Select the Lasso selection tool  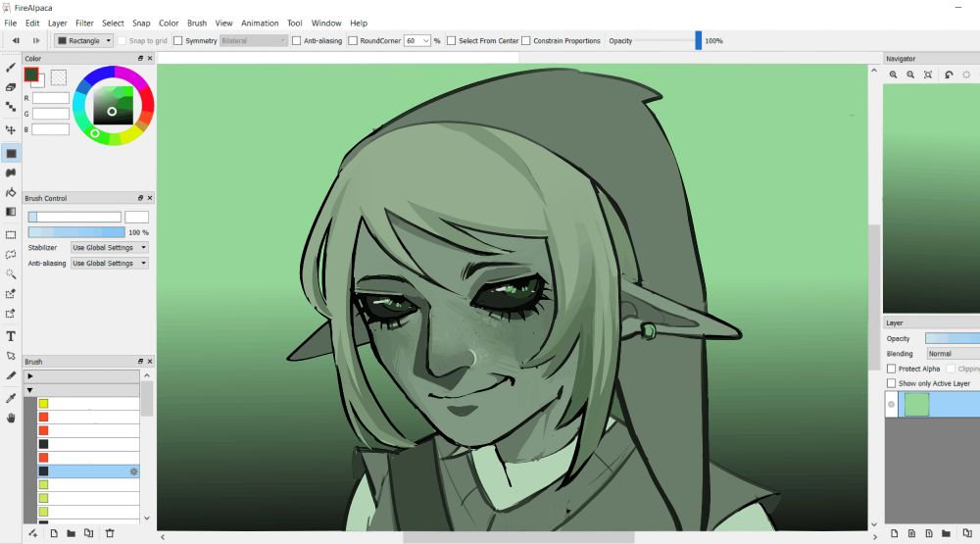pos(11,255)
